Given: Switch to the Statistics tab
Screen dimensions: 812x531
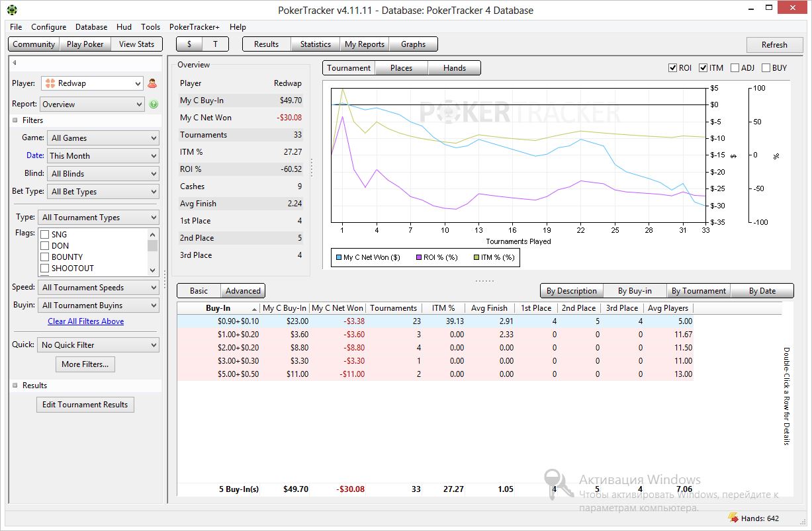Looking at the screenshot, I should click(x=315, y=44).
